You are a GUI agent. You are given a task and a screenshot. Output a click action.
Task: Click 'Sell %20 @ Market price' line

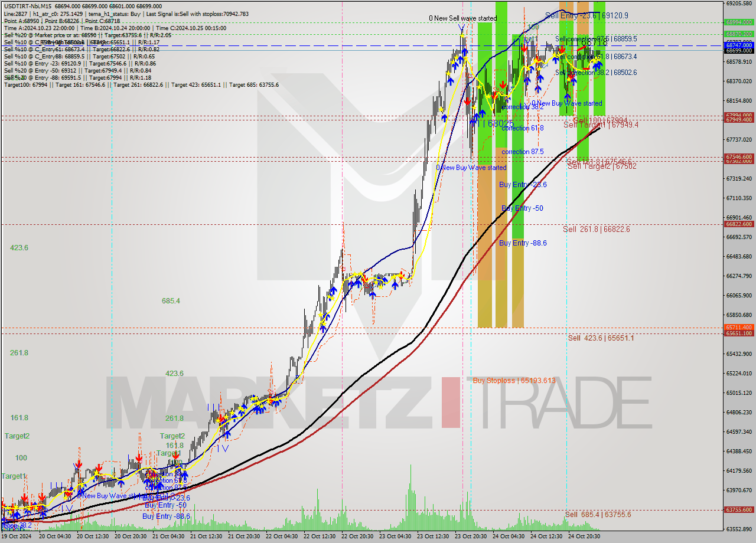tap(87, 35)
